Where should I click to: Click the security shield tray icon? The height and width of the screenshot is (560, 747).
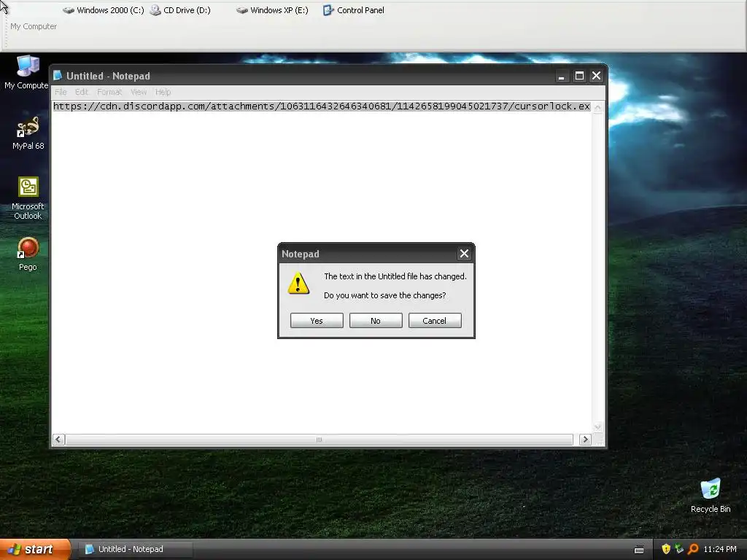666,549
